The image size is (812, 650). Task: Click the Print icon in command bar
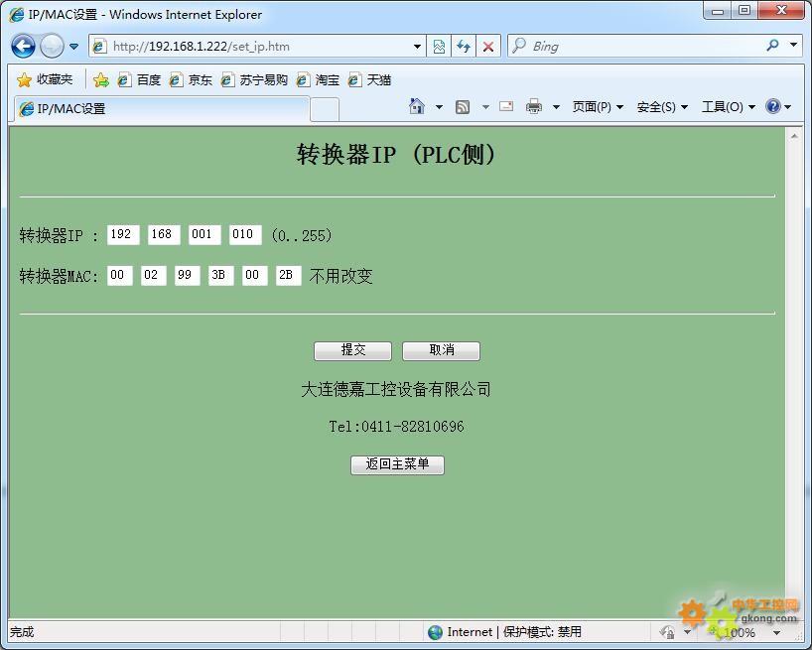(x=534, y=107)
